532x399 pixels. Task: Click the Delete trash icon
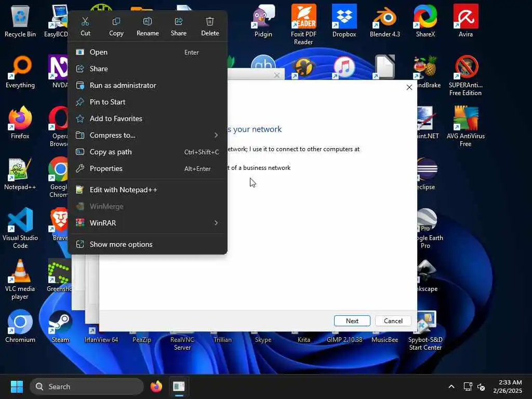(210, 26)
